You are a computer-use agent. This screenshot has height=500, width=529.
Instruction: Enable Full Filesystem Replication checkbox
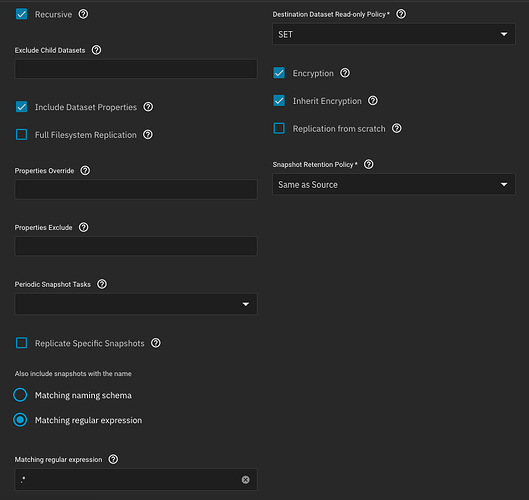click(22, 135)
